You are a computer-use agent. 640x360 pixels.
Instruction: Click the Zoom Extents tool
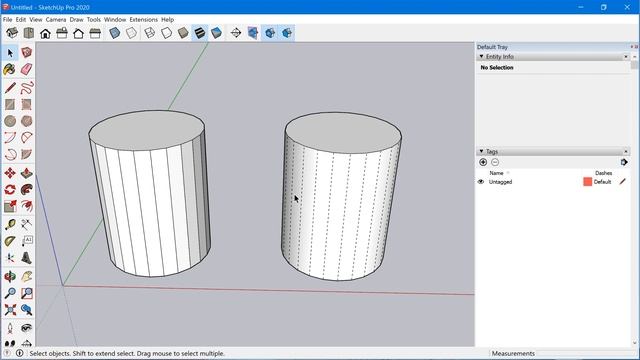point(10,310)
